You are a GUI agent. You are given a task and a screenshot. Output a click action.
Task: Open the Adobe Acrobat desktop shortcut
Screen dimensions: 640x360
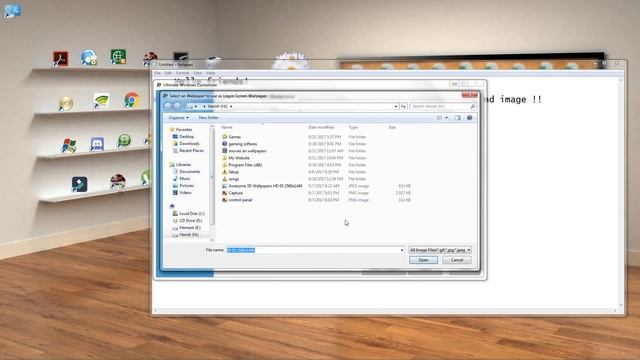tap(60, 58)
